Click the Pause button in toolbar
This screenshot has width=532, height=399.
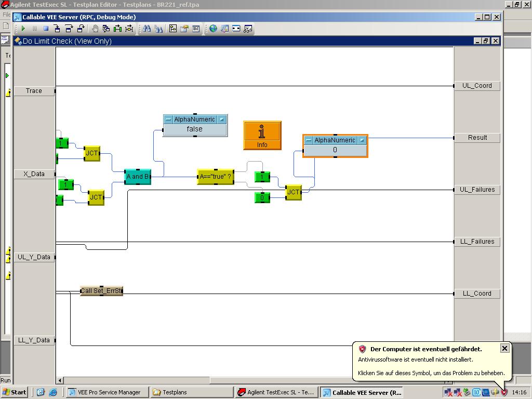click(35, 29)
